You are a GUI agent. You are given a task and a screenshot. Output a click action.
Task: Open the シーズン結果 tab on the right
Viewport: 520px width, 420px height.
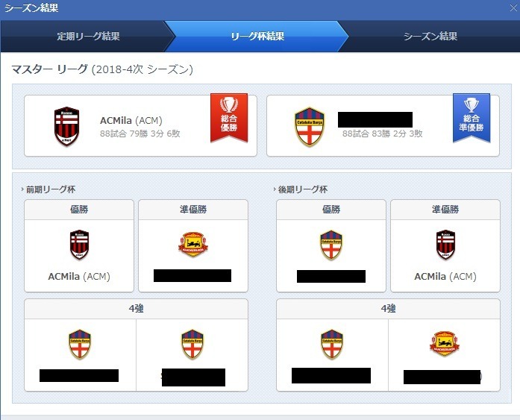(430, 36)
